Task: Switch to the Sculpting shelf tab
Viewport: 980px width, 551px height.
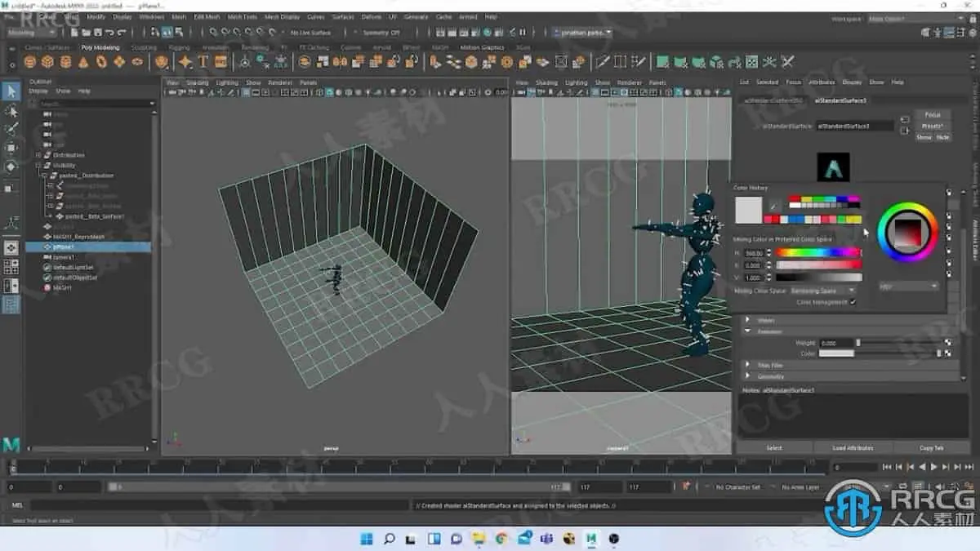Action: click(144, 47)
